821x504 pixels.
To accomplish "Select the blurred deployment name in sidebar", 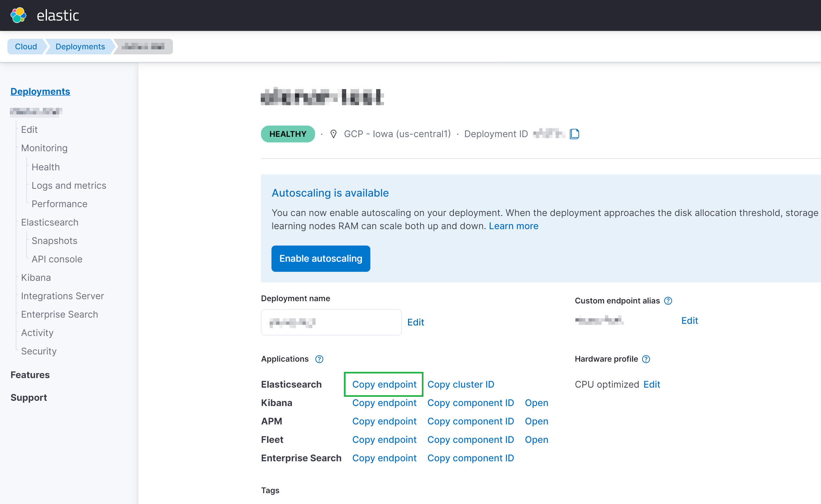I will (x=36, y=112).
